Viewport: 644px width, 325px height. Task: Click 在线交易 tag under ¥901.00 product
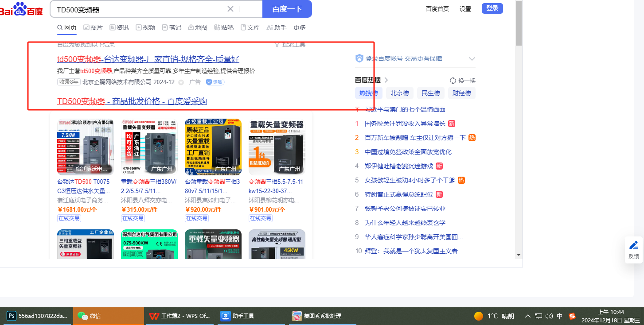[261, 218]
